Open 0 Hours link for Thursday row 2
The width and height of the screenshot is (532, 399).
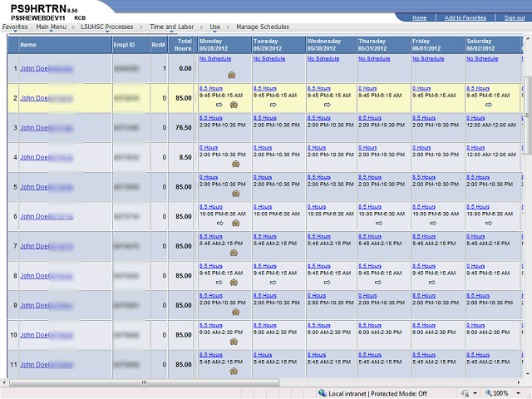tap(367, 88)
